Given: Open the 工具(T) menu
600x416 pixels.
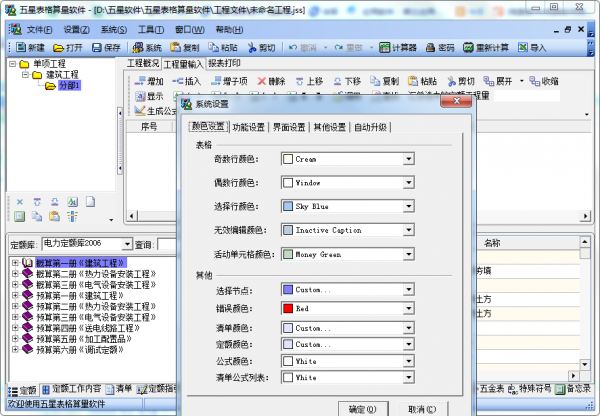Looking at the screenshot, I should click(x=151, y=29).
